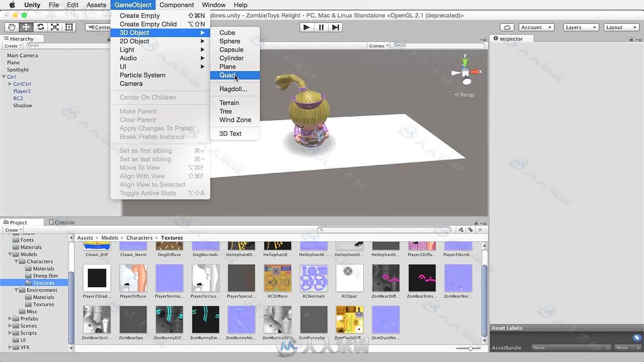Collapse the Girl object in Hierarchy

pyautogui.click(x=4, y=77)
